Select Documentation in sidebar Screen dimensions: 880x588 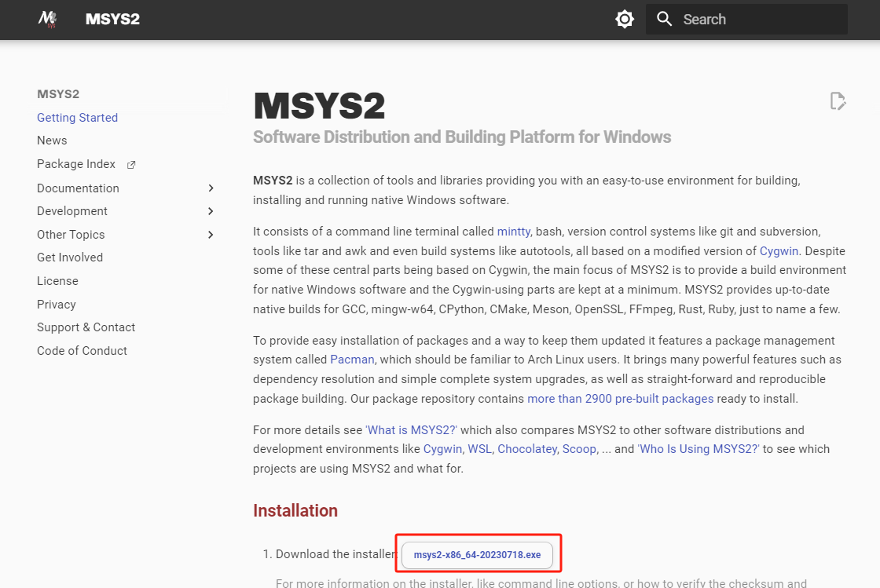pyautogui.click(x=78, y=188)
